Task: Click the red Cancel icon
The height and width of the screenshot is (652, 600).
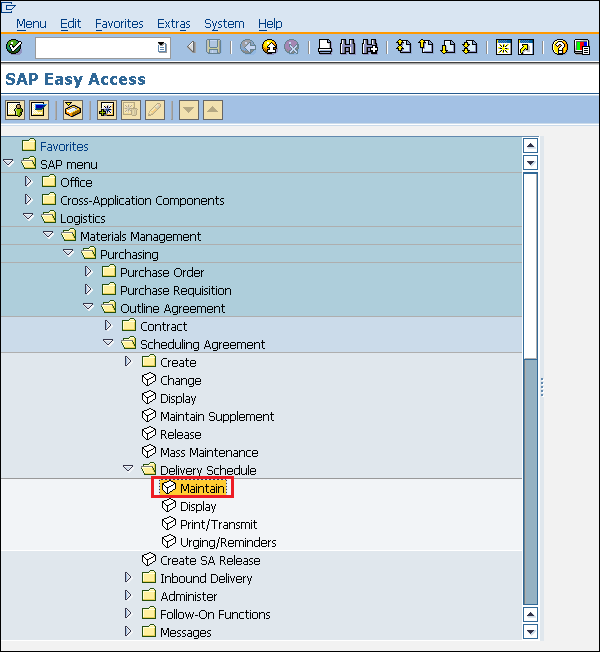Action: (292, 47)
